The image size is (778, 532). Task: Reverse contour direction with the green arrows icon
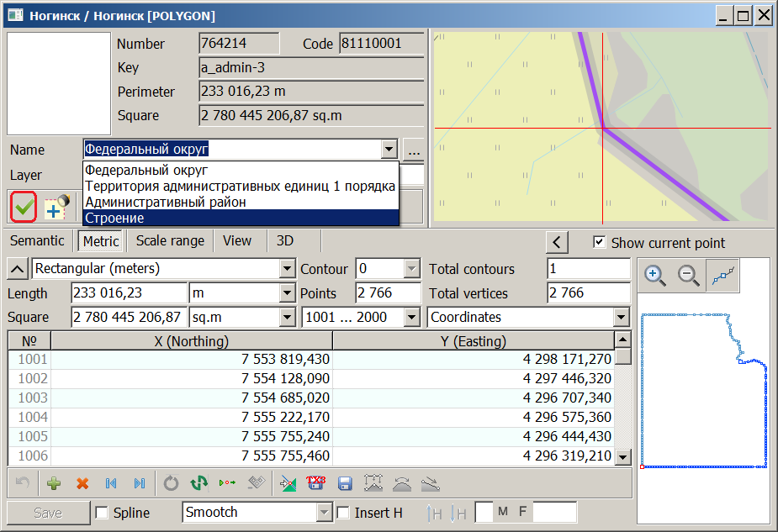coord(198,483)
